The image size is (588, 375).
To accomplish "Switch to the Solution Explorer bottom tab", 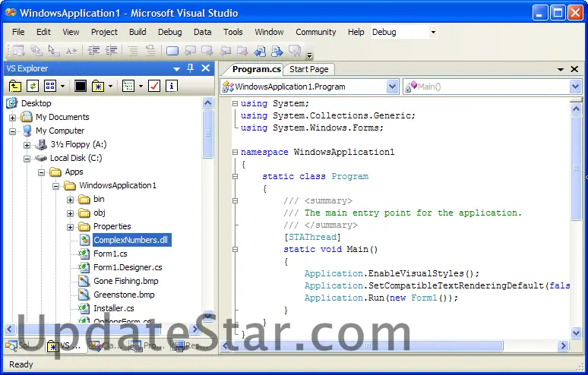I will (x=24, y=345).
